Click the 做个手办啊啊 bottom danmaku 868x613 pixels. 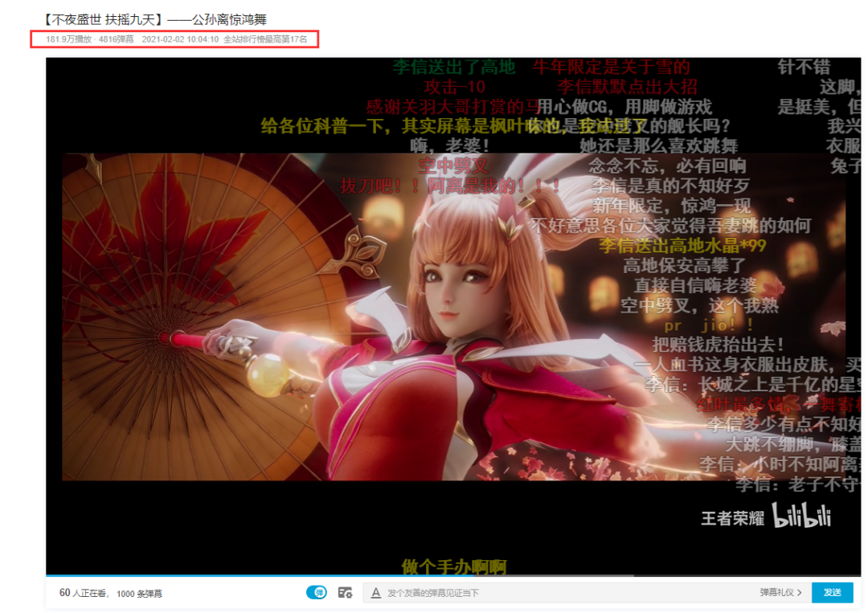(453, 566)
